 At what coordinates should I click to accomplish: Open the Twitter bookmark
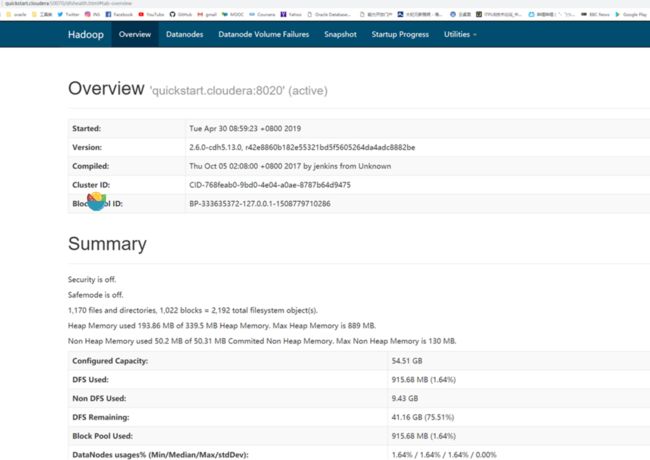pyautogui.click(x=68, y=14)
